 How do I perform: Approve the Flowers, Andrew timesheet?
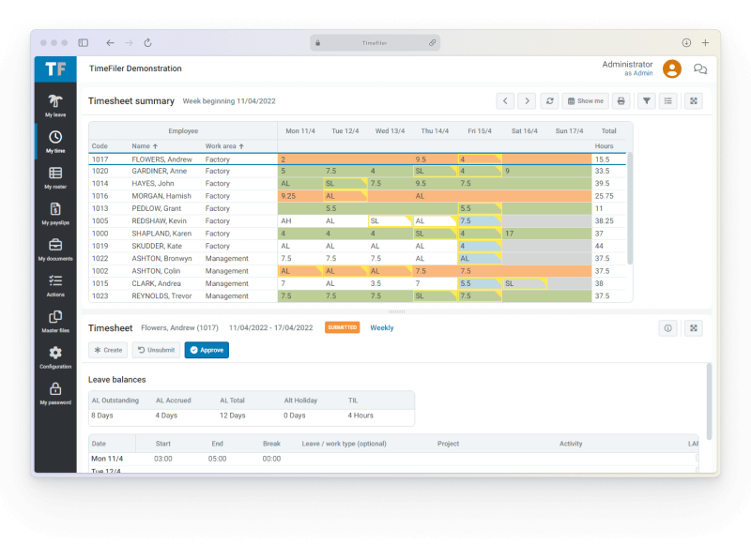(207, 350)
